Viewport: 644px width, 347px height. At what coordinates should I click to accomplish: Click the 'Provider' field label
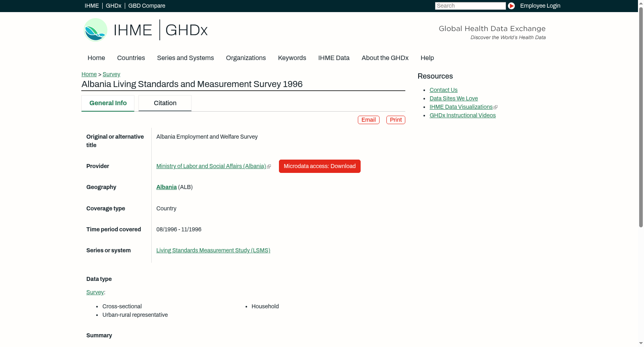click(97, 166)
